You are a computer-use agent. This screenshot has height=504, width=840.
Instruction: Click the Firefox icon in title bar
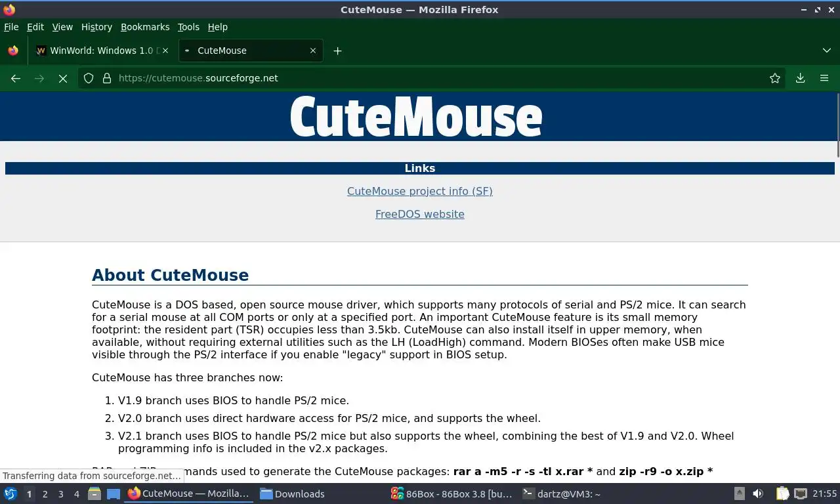[x=9, y=9]
